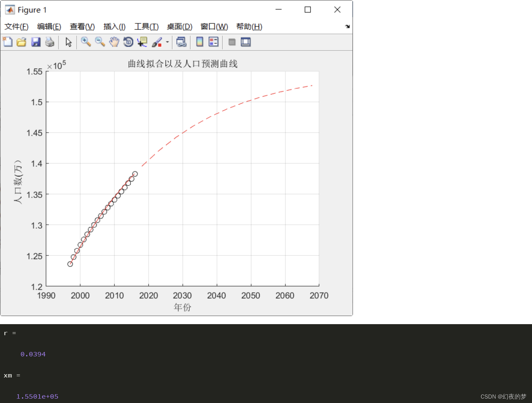Activate the Edit Plot arrow tool
Image resolution: width=532 pixels, height=403 pixels.
[x=68, y=42]
